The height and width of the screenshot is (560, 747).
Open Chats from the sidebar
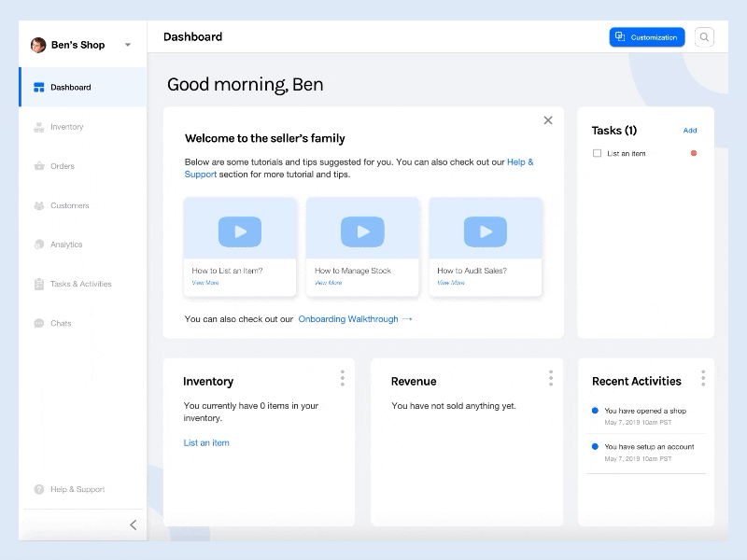point(83,323)
